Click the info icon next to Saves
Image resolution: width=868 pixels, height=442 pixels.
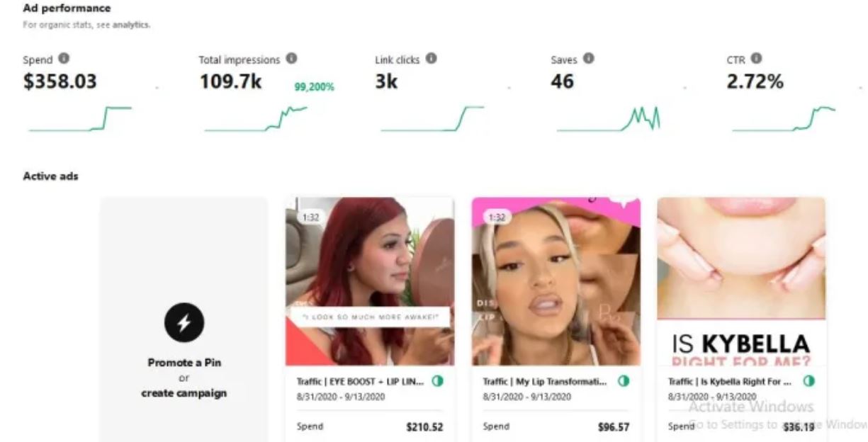(588, 59)
